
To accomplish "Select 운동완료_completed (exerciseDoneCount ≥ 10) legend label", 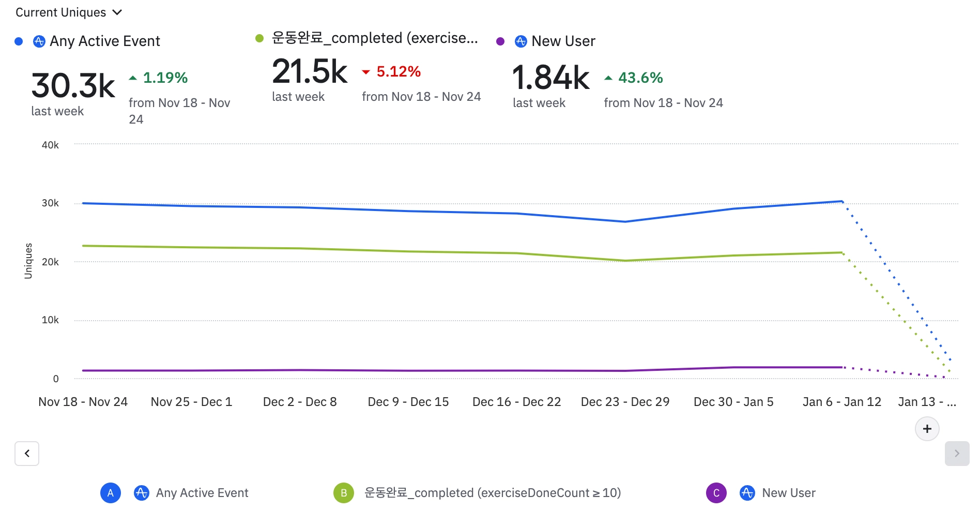I will [493, 493].
